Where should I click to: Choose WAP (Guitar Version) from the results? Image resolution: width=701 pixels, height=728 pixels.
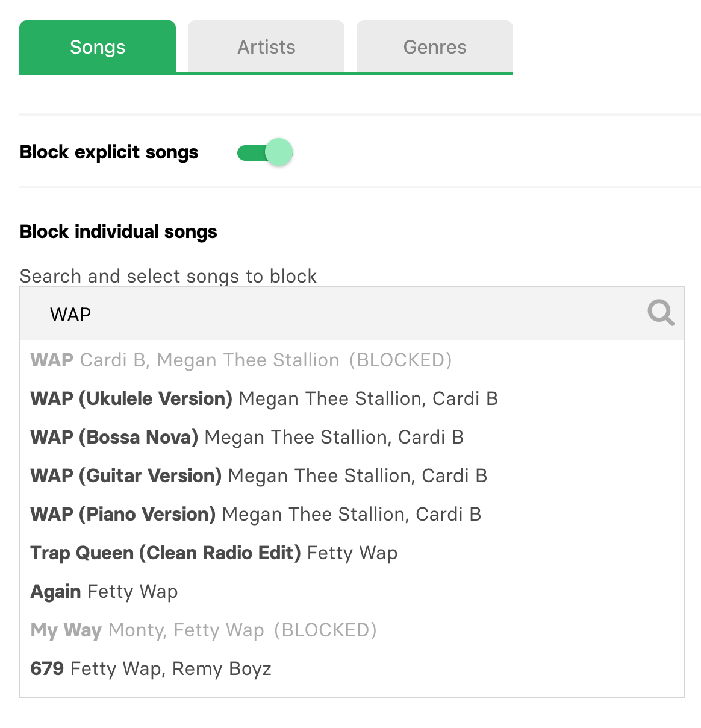258,475
